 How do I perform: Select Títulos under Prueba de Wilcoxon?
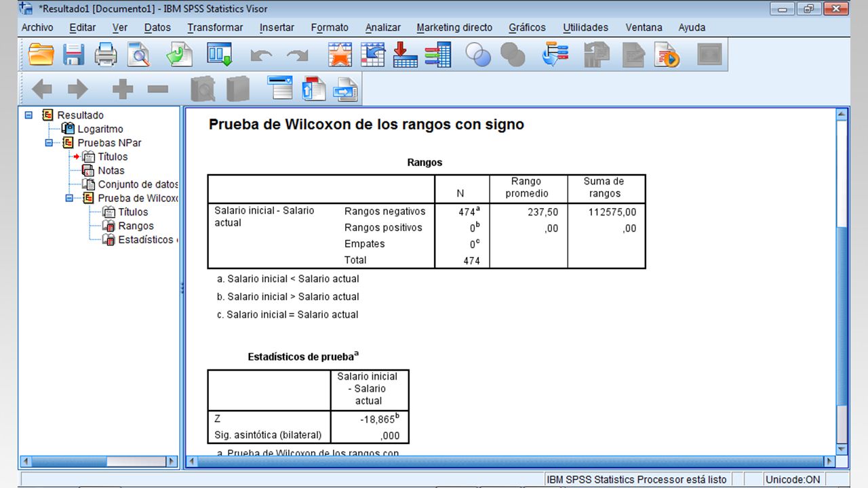point(133,212)
